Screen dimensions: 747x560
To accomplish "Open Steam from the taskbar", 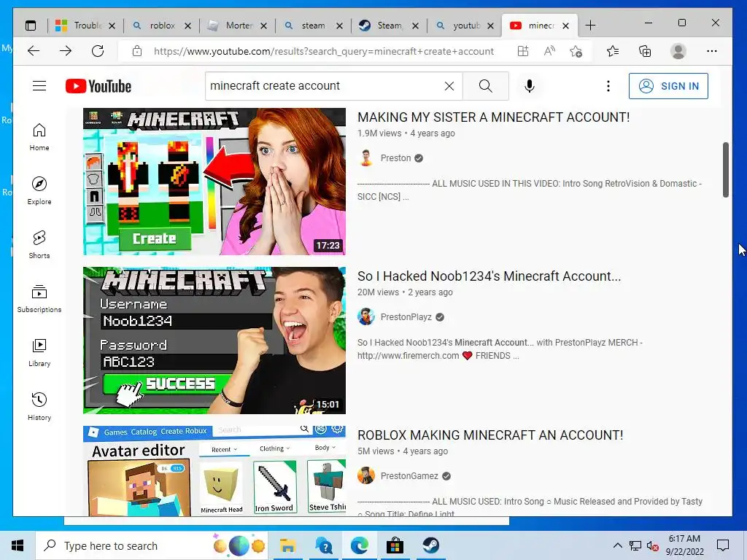I will tap(430, 545).
